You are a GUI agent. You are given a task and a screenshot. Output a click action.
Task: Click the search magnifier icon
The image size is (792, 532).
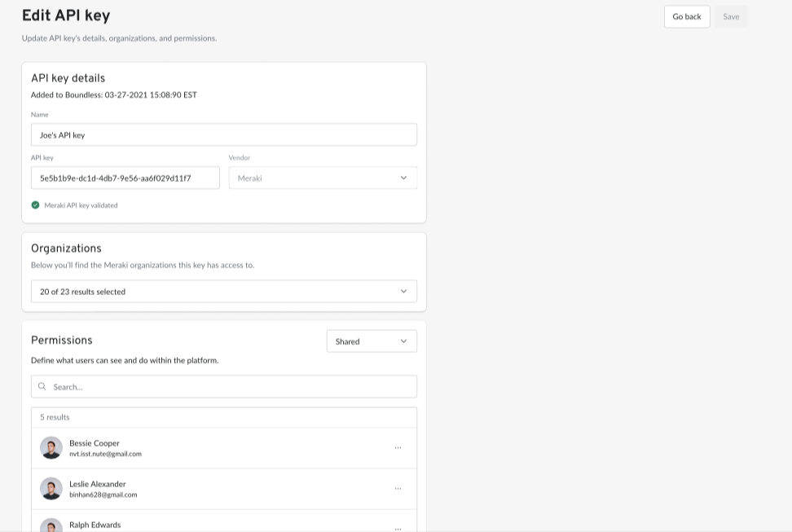point(42,386)
